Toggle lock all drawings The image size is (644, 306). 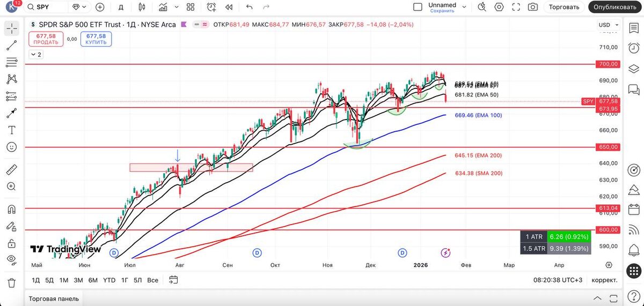(12, 243)
